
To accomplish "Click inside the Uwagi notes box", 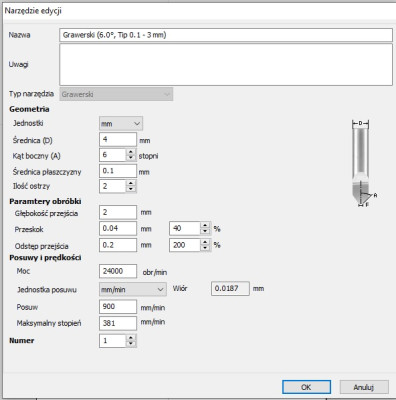I will click(226, 64).
